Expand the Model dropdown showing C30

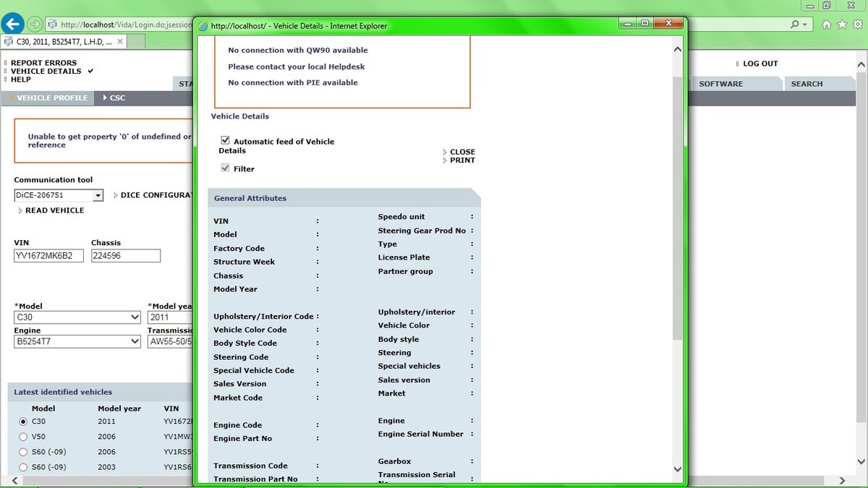[x=135, y=317]
